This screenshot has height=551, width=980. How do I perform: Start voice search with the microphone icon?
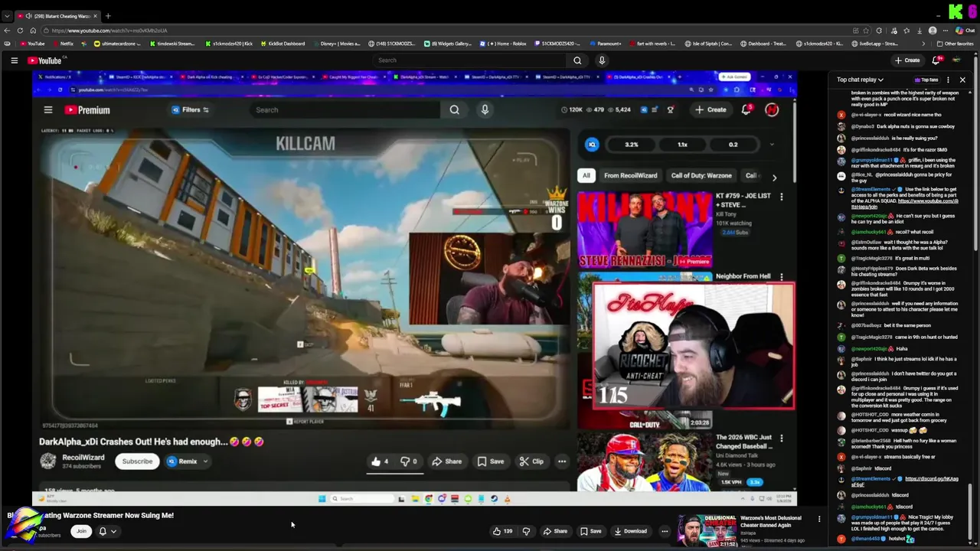point(602,60)
